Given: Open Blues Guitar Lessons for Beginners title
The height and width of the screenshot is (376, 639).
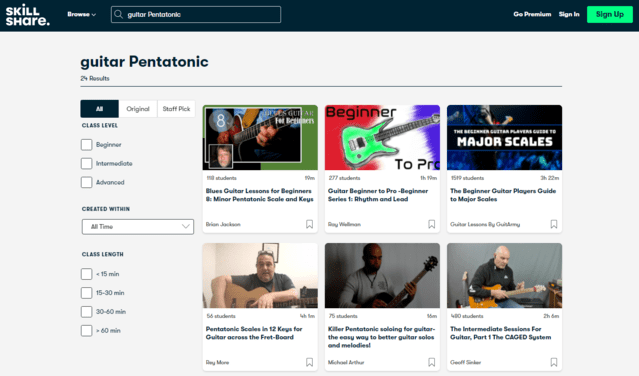Looking at the screenshot, I should pos(260,195).
